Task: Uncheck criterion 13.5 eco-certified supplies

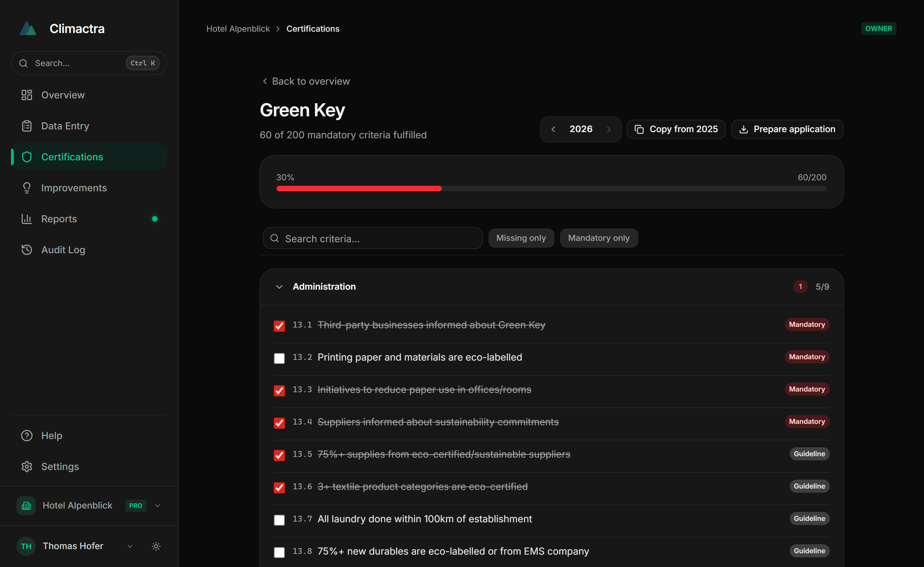Action: [x=279, y=455]
